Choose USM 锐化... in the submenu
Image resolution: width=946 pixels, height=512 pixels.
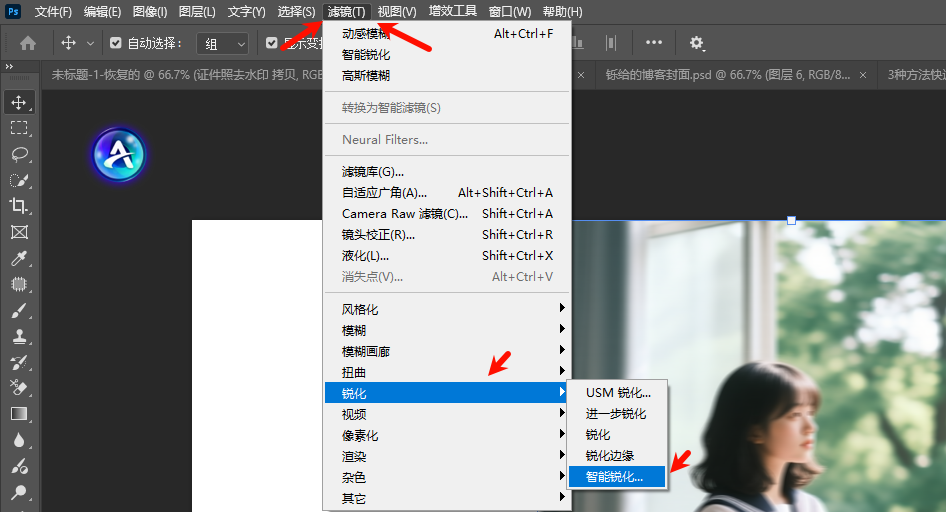[617, 393]
